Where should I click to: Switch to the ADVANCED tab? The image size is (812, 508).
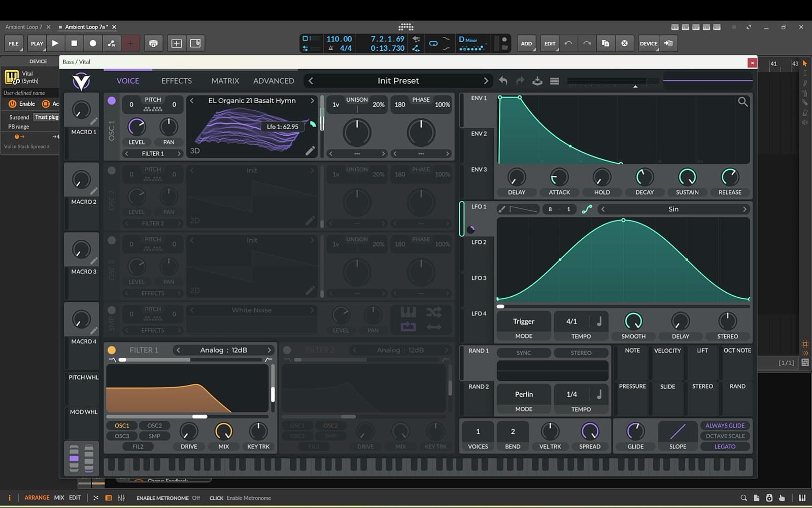click(274, 81)
